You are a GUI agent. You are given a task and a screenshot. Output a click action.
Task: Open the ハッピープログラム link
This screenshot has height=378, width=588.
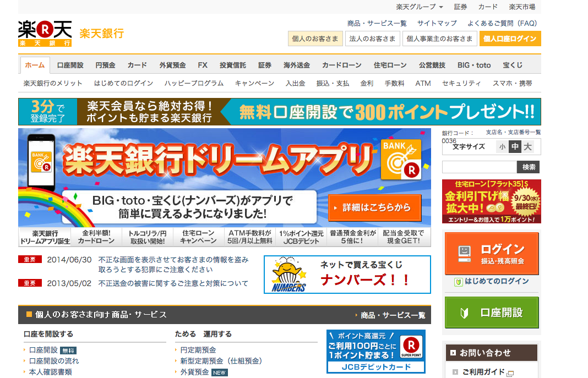[x=194, y=83]
